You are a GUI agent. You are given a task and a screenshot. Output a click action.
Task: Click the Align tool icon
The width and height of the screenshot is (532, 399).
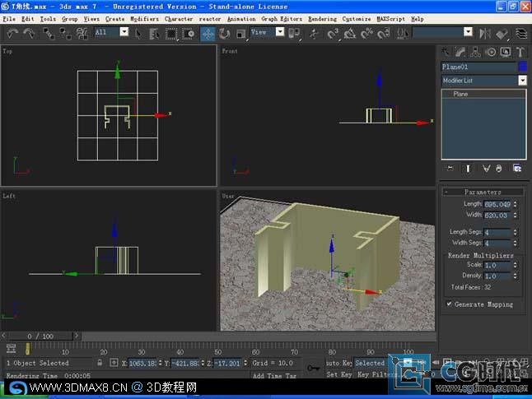point(502,33)
